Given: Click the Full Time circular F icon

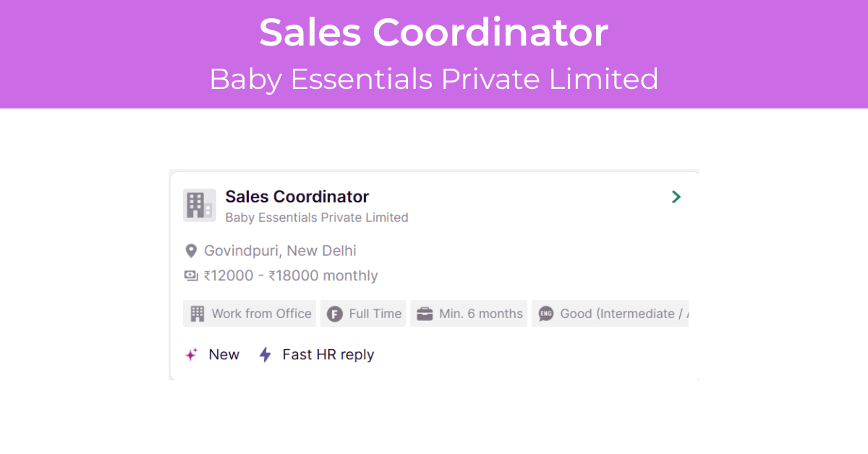Looking at the screenshot, I should point(334,314).
